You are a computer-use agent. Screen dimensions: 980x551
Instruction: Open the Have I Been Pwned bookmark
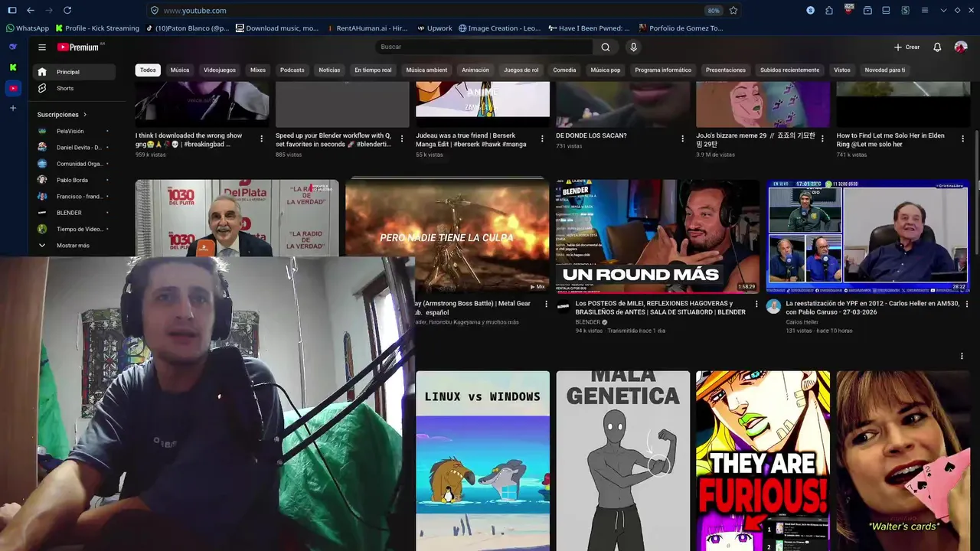pos(590,28)
